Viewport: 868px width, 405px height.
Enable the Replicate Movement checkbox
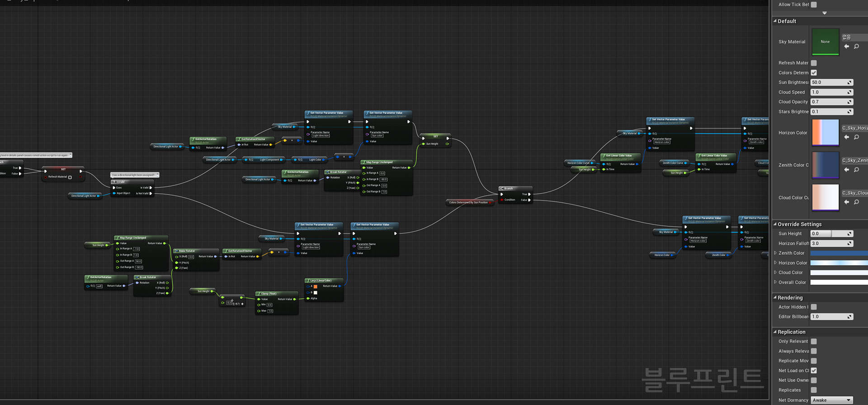(x=814, y=361)
